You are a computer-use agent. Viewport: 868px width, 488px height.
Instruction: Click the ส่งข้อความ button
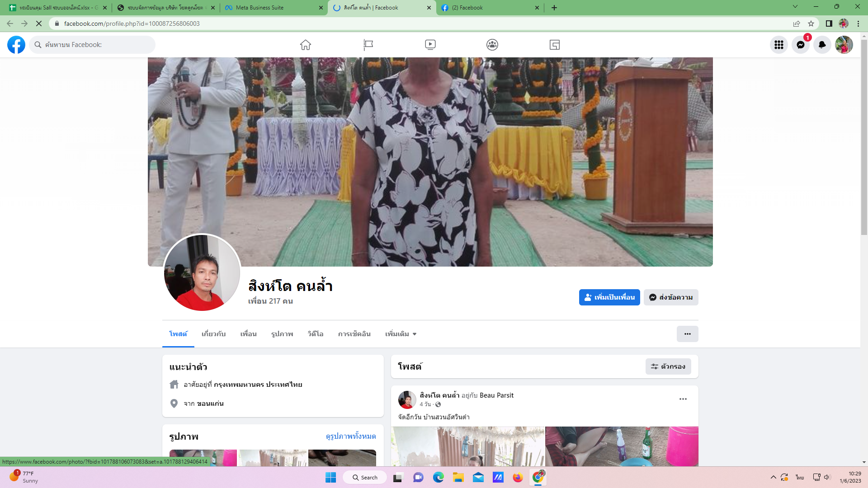[x=671, y=297]
